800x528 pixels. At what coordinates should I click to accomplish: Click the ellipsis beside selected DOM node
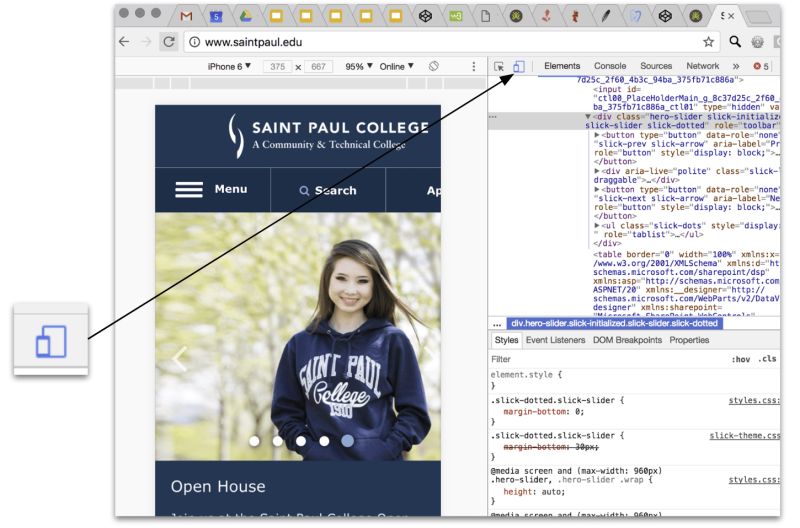[x=493, y=117]
